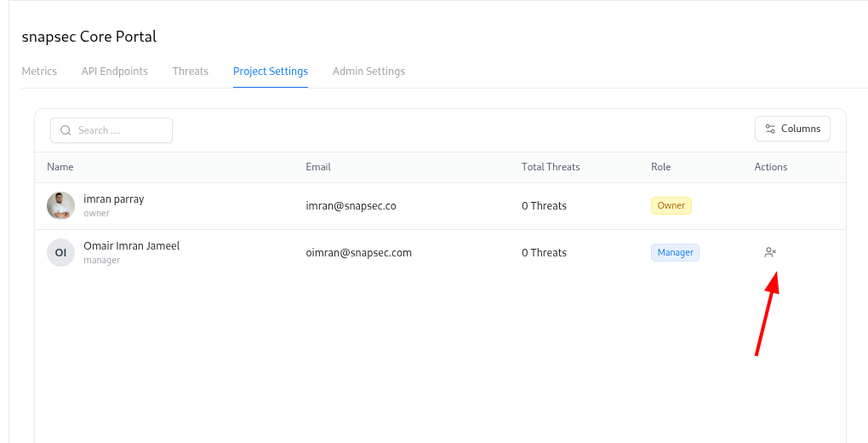This screenshot has width=868, height=443.
Task: Select the name imran parray
Action: coord(114,199)
